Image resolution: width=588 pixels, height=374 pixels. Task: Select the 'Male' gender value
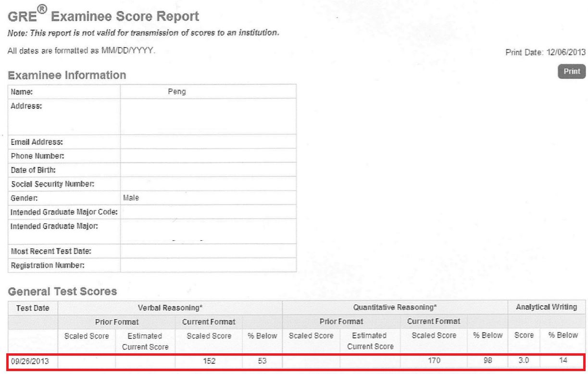point(131,197)
